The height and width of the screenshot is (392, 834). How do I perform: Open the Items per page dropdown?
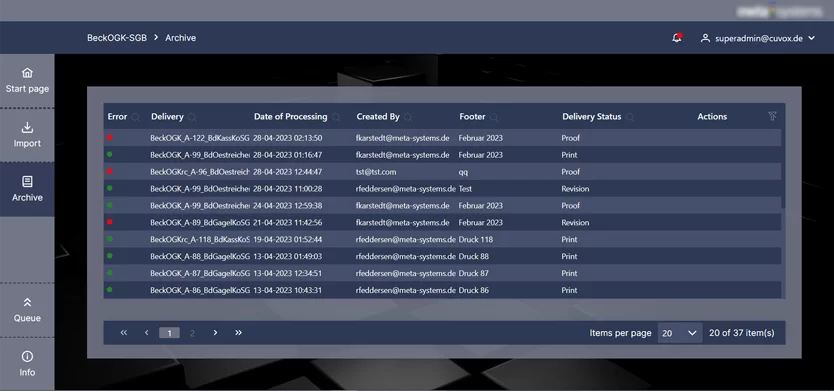pos(680,333)
